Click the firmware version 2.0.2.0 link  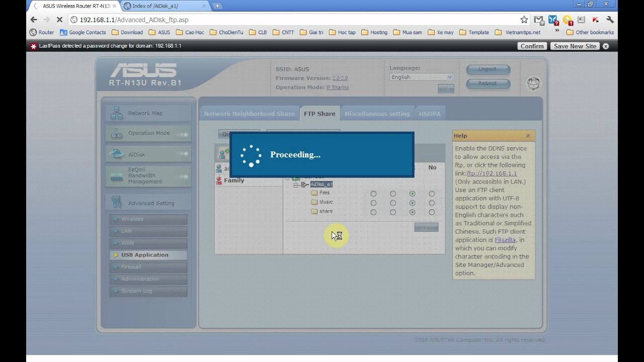tap(340, 78)
